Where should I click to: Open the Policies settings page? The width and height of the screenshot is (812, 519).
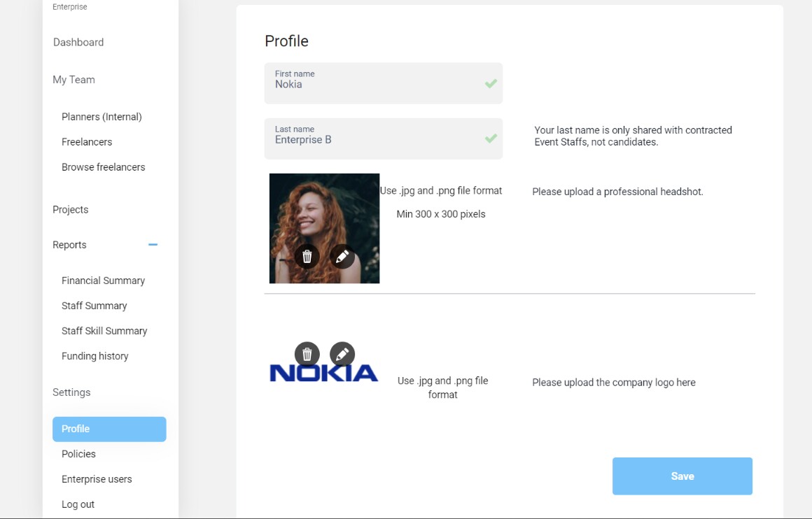pyautogui.click(x=78, y=454)
